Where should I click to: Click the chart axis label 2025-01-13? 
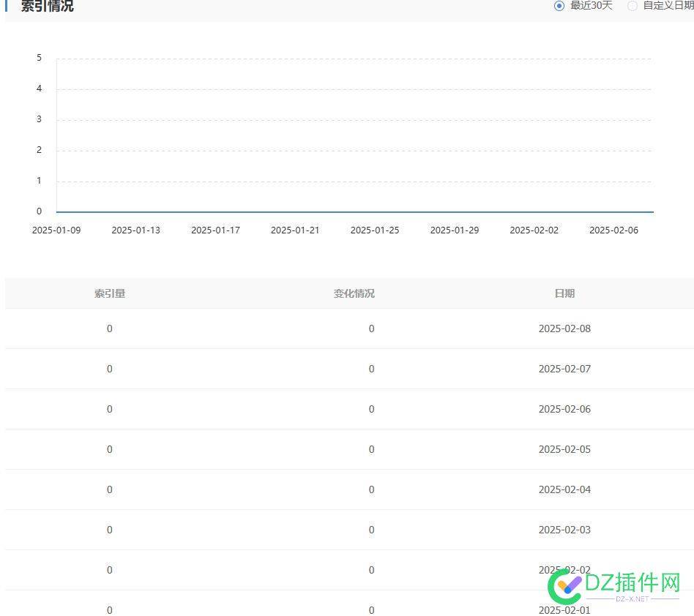click(x=136, y=230)
